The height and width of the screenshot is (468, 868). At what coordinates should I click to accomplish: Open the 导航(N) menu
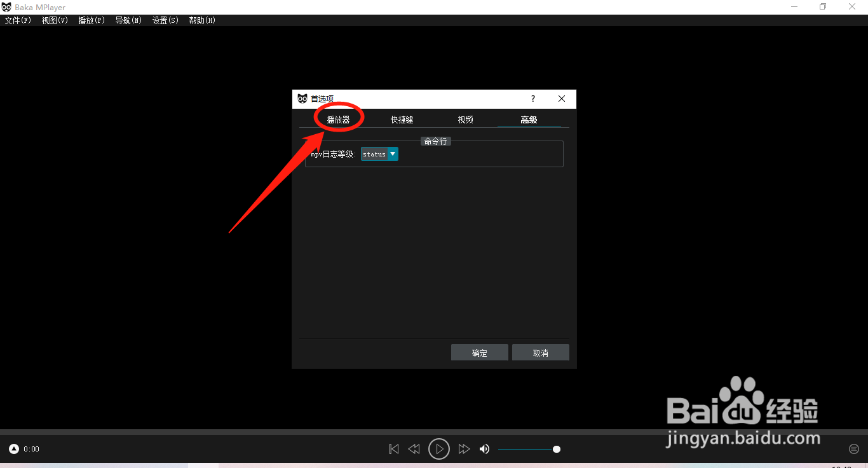pyautogui.click(x=128, y=20)
